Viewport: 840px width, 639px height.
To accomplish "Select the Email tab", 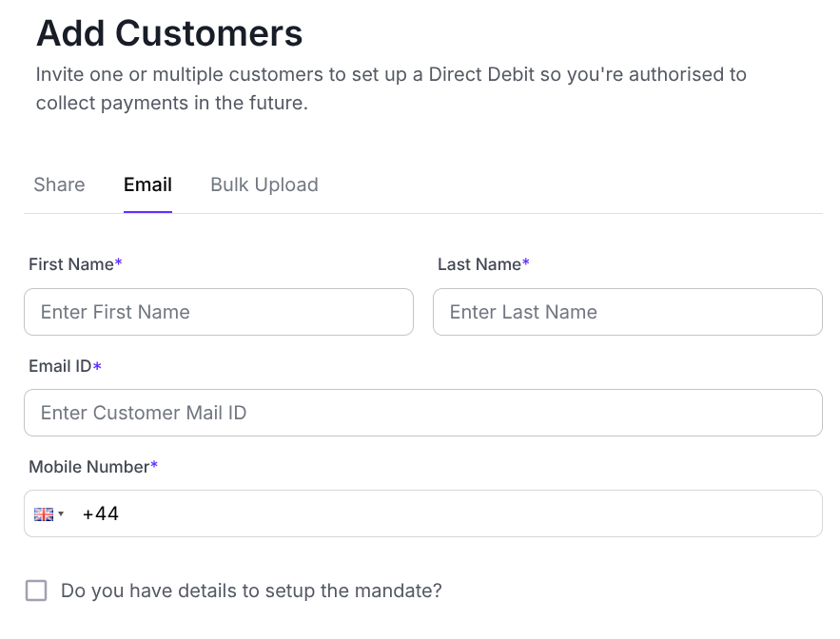I will tap(147, 184).
